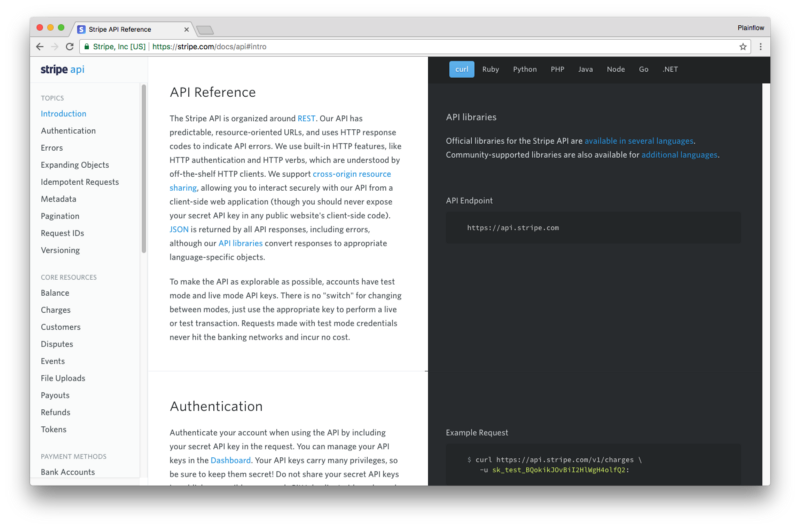The height and width of the screenshot is (528, 800).
Task: Go to Expanding Objects topic
Action: coord(74,165)
